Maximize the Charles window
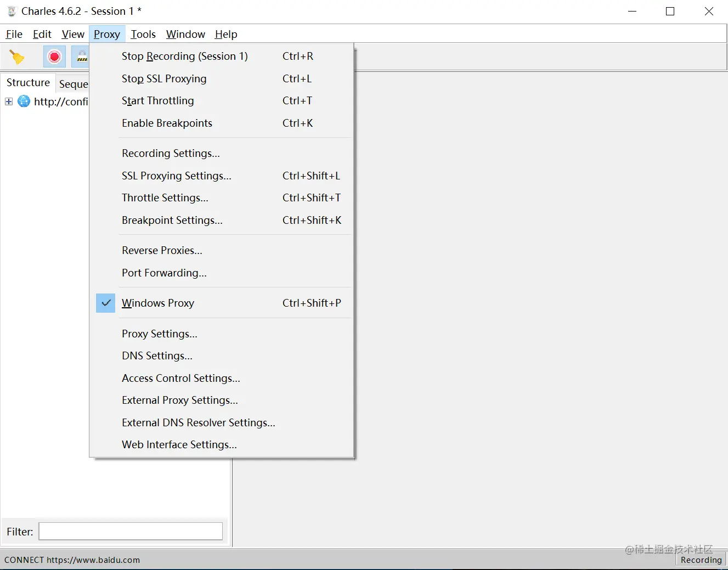The width and height of the screenshot is (728, 570). point(670,11)
